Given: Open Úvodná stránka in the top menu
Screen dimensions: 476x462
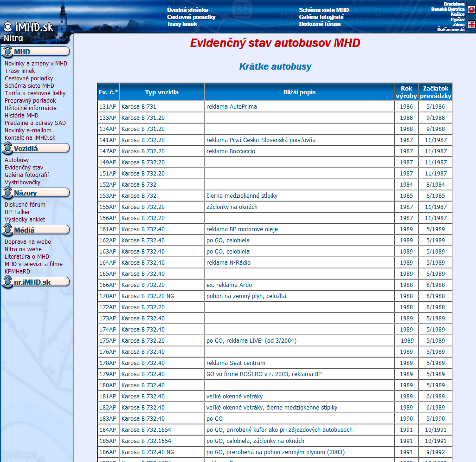Looking at the screenshot, I should click(x=187, y=10).
